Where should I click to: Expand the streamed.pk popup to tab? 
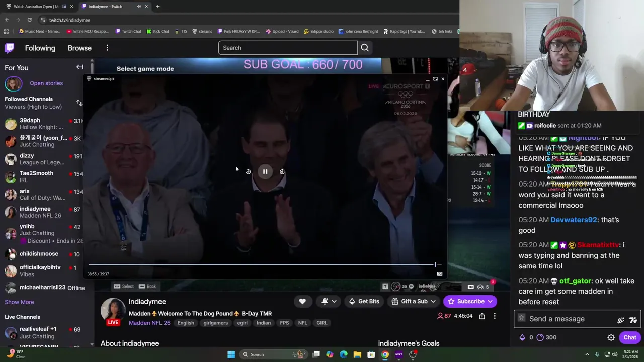coord(435,79)
